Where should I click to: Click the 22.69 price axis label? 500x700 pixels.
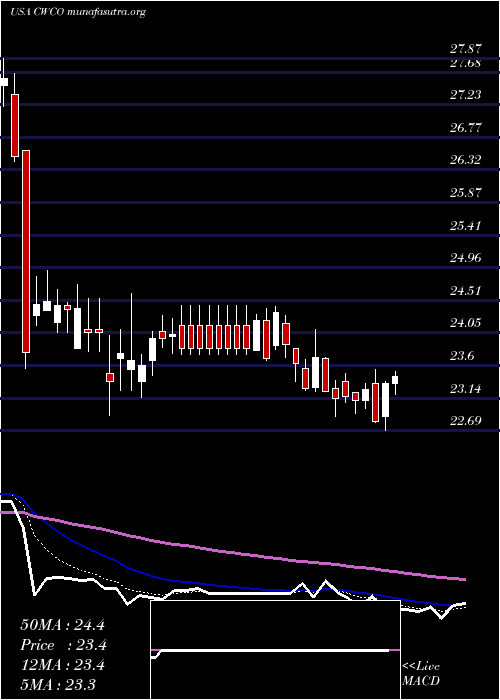[x=465, y=421]
